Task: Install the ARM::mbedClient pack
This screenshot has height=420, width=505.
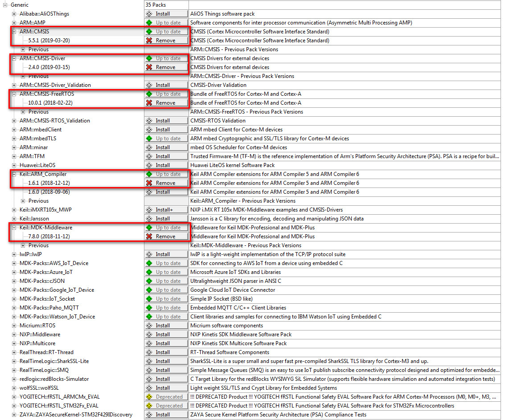Action: (166, 130)
